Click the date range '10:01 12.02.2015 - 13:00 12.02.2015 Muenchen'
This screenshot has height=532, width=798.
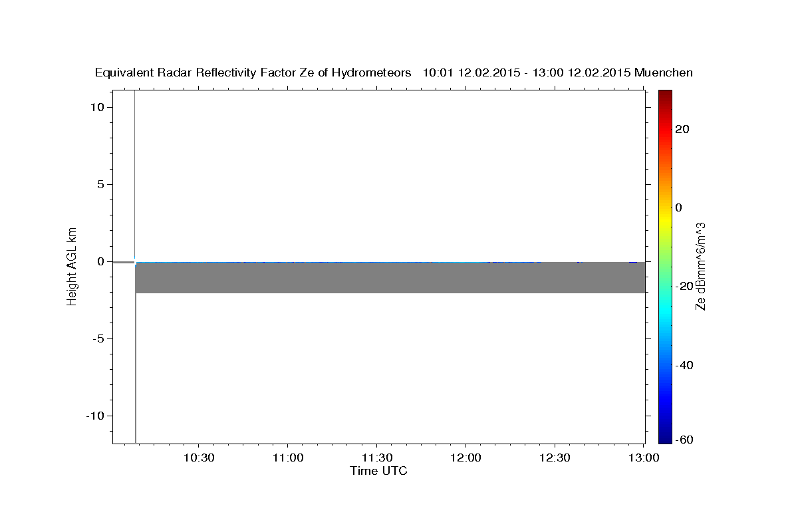tap(558, 73)
